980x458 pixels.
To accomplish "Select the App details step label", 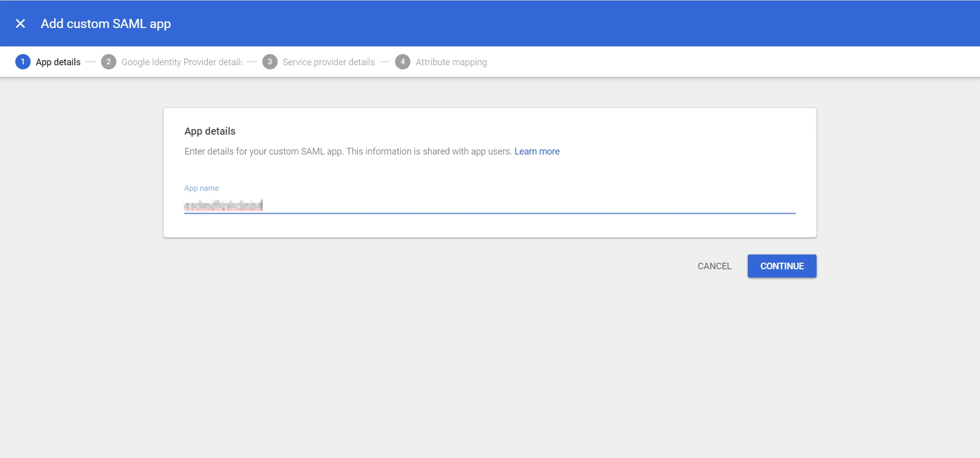I will pos(58,62).
